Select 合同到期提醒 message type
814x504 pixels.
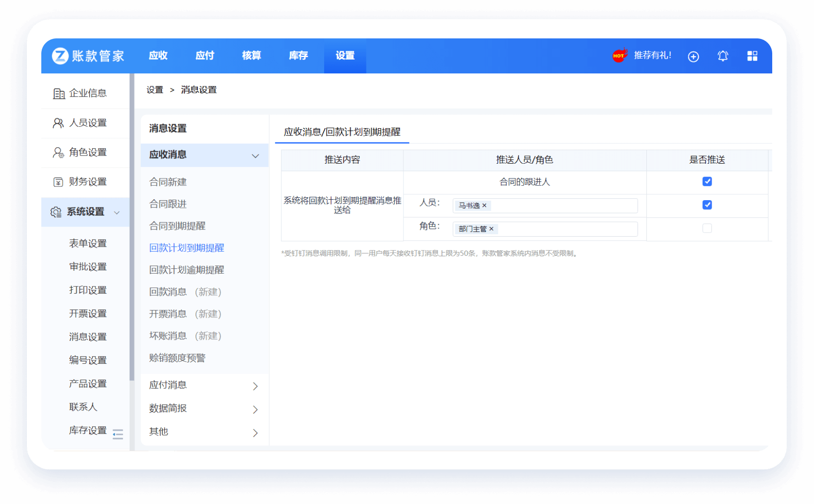177,226
